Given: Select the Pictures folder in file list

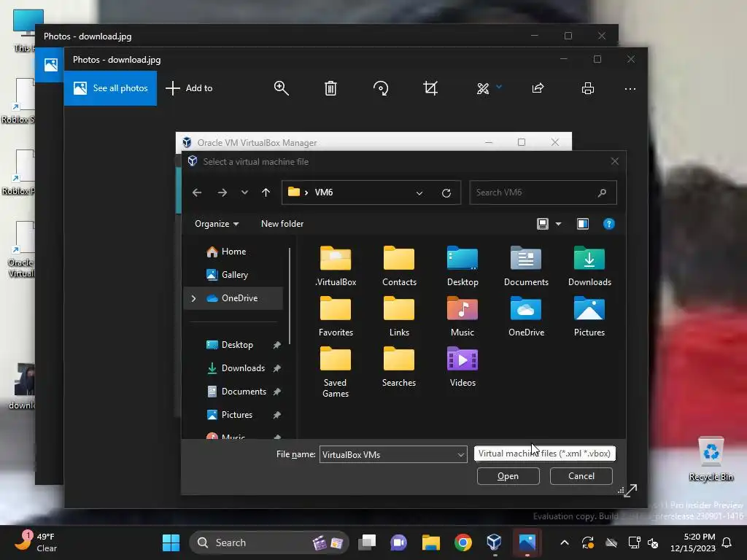Looking at the screenshot, I should coord(589,316).
